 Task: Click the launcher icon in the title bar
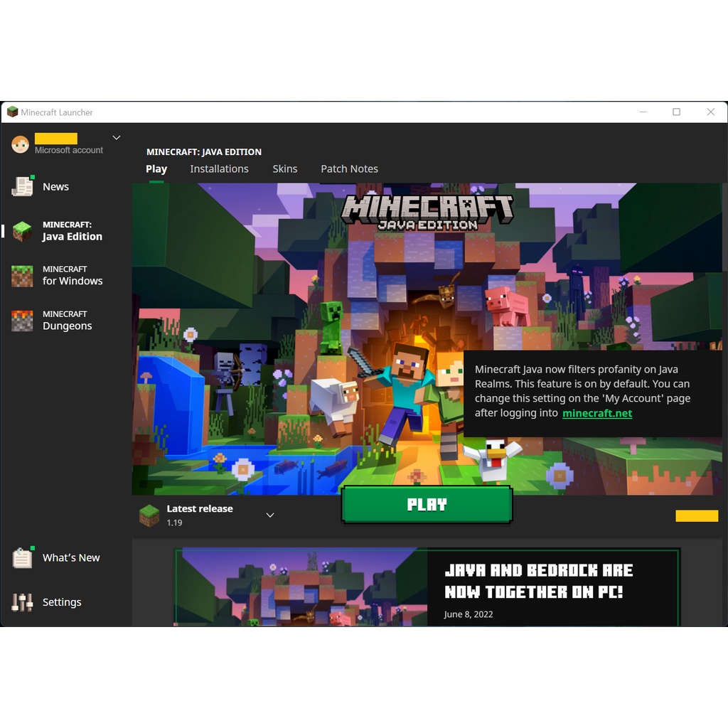[11, 112]
